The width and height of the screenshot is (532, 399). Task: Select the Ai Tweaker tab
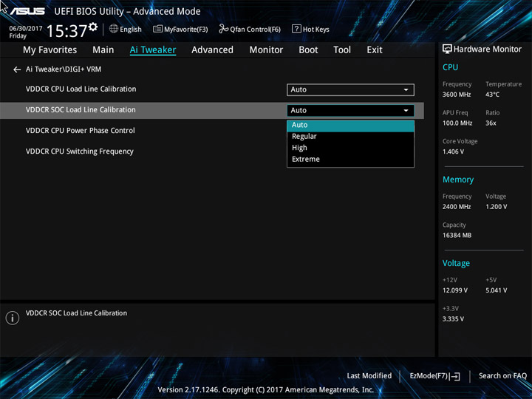tap(153, 50)
